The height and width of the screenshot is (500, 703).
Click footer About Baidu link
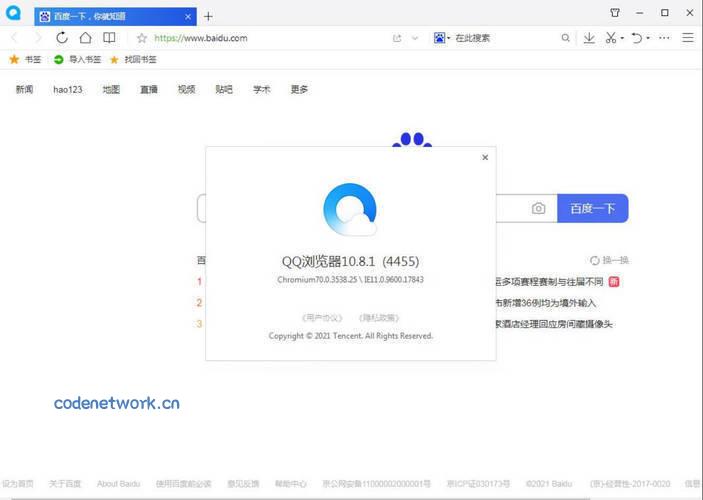pyautogui.click(x=118, y=484)
